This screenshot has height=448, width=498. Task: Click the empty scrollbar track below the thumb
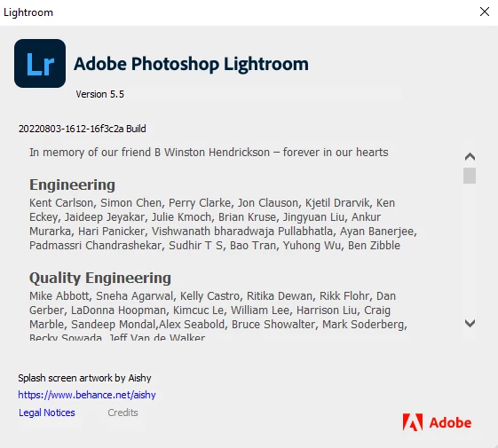click(470, 251)
